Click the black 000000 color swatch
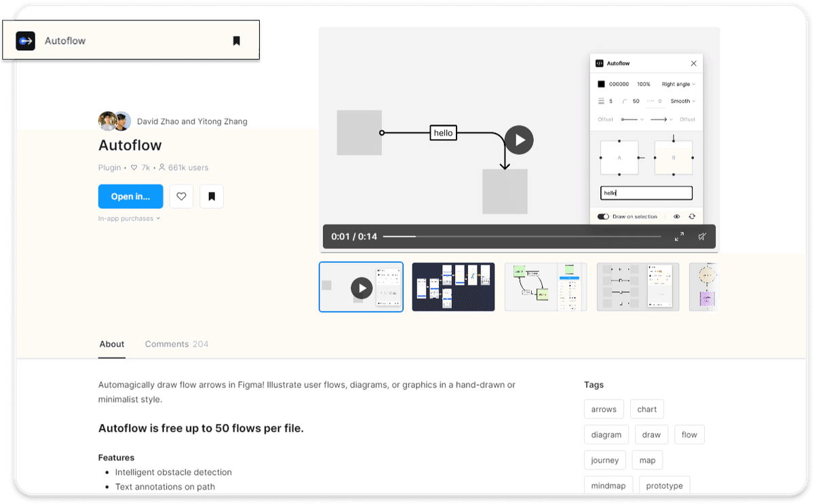 tap(601, 84)
